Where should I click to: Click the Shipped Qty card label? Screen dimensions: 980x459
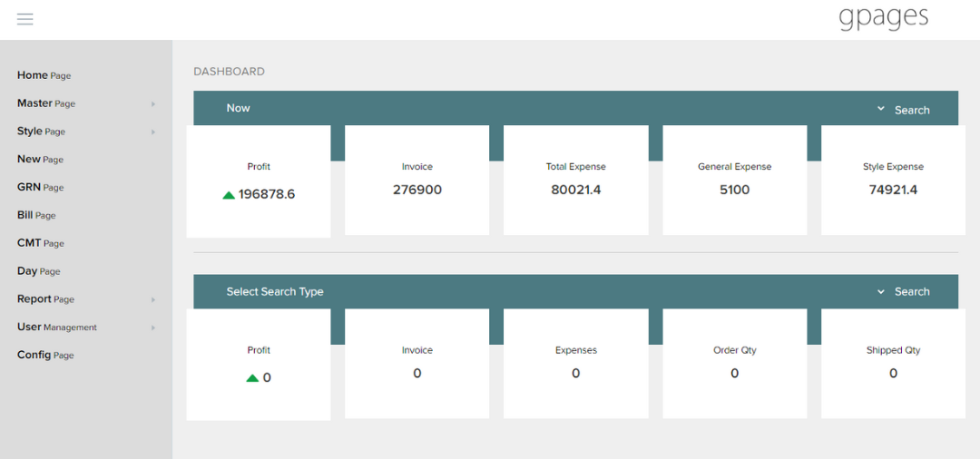click(893, 350)
